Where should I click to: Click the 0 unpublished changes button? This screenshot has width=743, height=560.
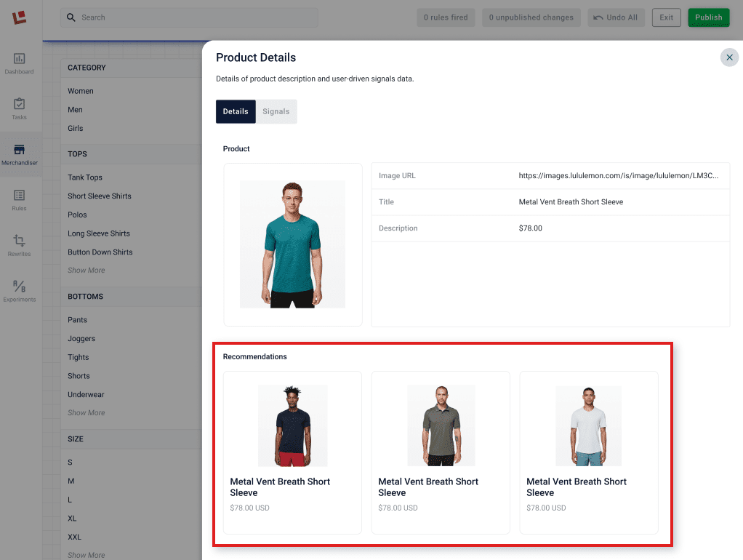pos(531,17)
